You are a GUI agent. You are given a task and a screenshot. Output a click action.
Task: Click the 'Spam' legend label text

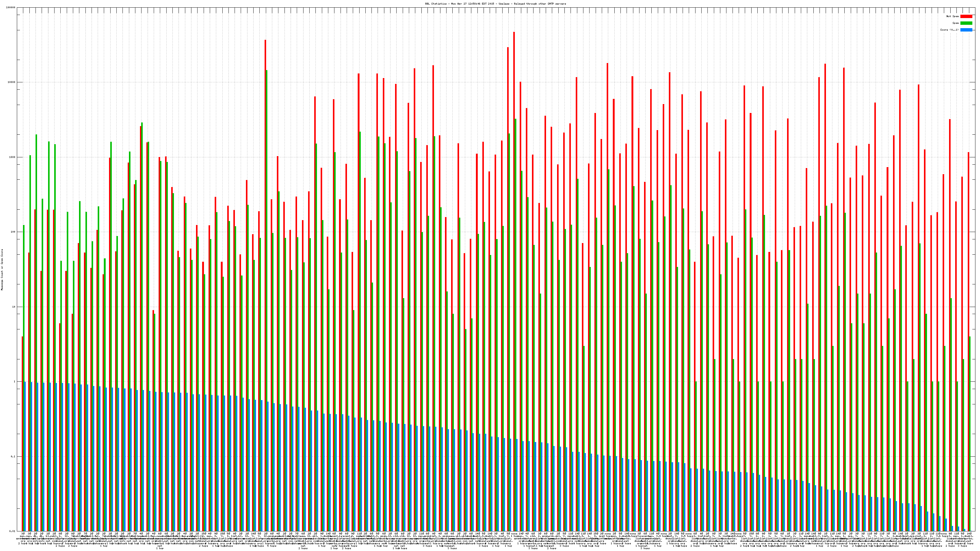tap(956, 23)
